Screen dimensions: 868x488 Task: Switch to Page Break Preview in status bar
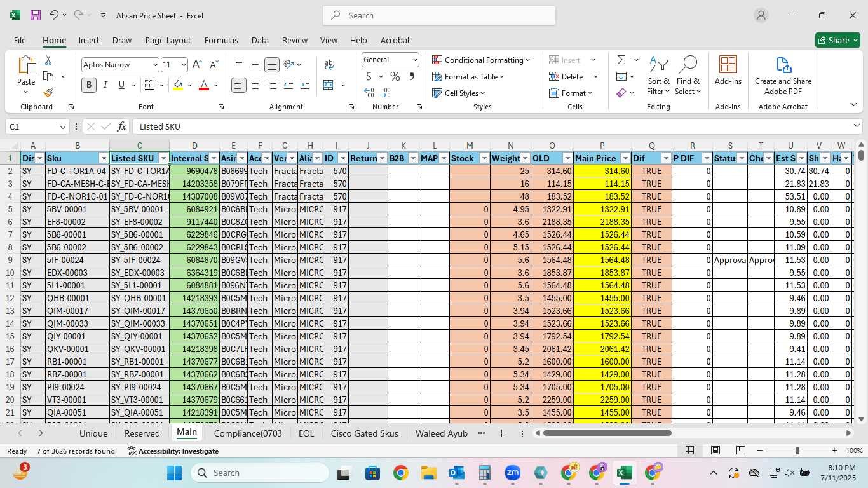tap(740, 451)
